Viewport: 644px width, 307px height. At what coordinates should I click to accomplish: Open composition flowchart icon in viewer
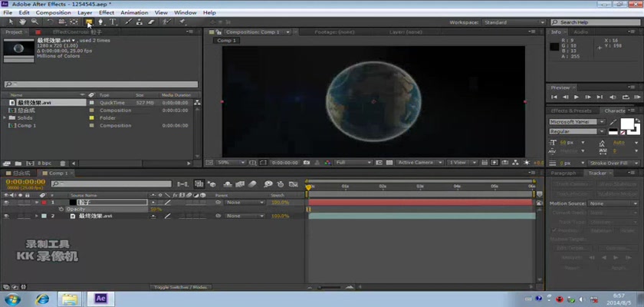coord(515,163)
